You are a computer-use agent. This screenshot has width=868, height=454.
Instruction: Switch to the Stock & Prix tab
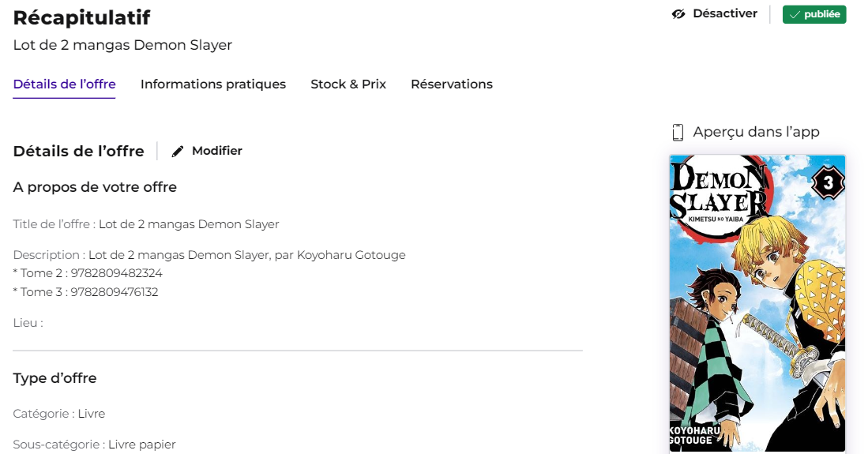pyautogui.click(x=348, y=84)
